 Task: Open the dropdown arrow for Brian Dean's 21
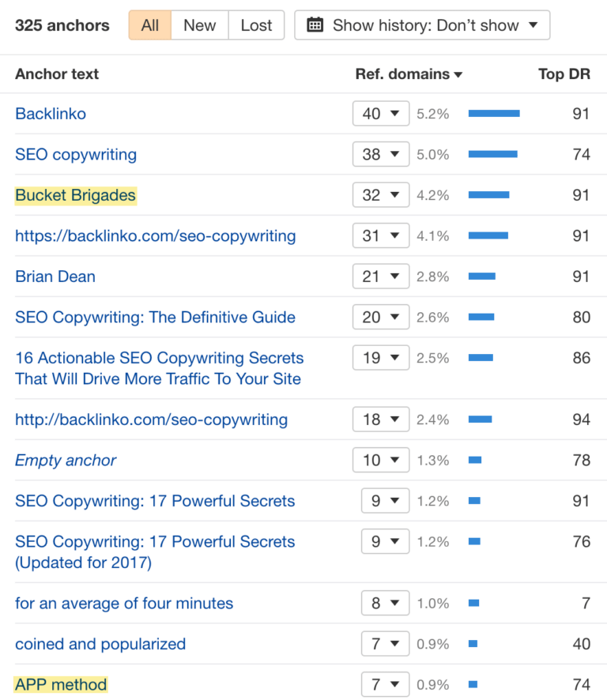pos(396,277)
